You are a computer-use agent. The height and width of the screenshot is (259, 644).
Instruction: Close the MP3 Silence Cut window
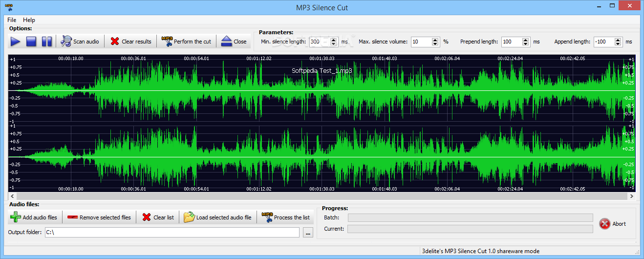coord(630,6)
